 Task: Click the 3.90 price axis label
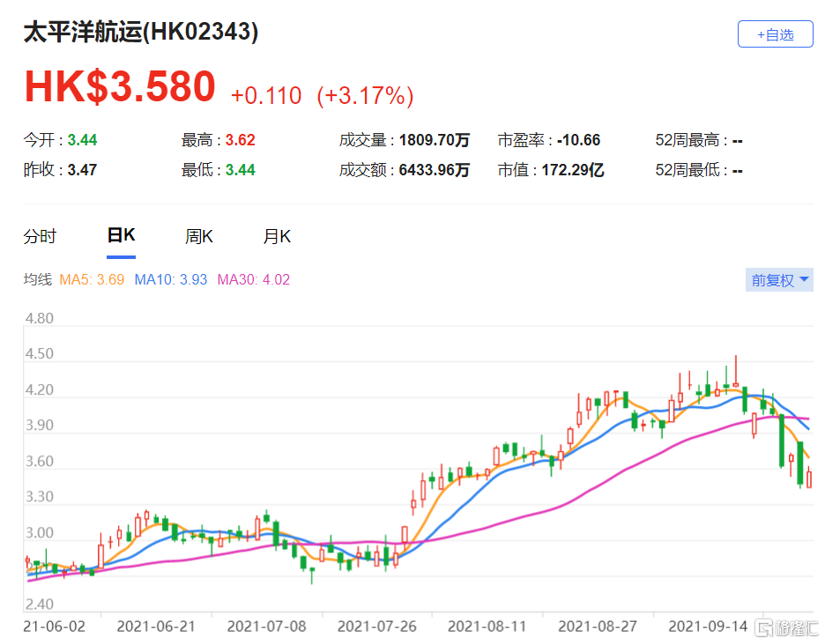(x=40, y=426)
